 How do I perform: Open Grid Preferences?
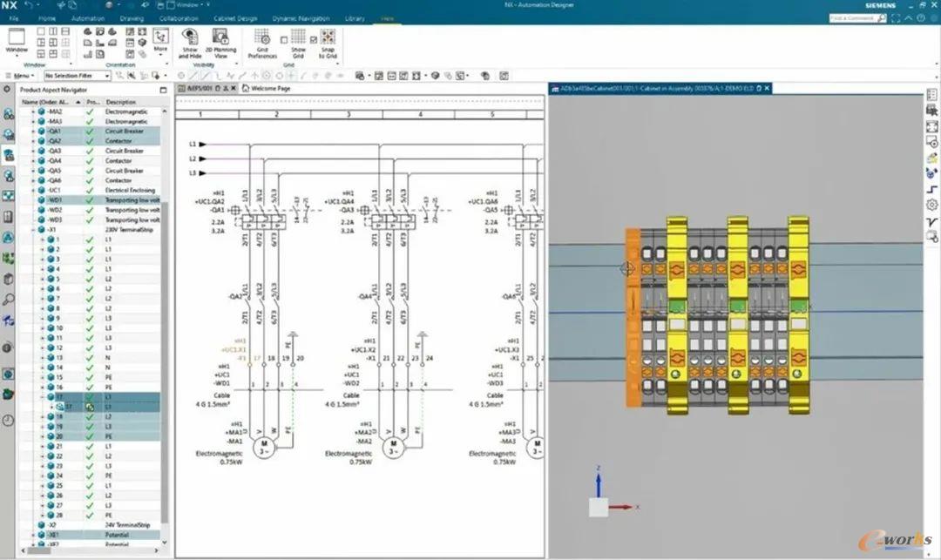coord(262,44)
